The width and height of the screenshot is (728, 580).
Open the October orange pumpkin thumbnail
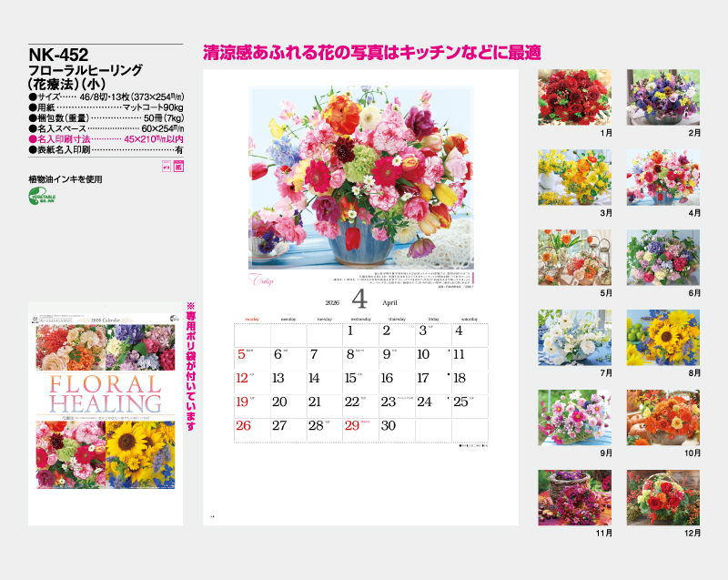[x=663, y=417]
